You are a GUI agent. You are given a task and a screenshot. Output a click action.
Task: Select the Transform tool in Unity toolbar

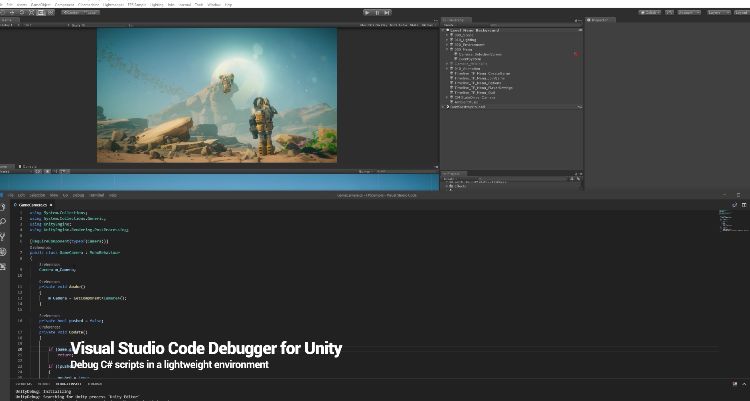coord(51,12)
